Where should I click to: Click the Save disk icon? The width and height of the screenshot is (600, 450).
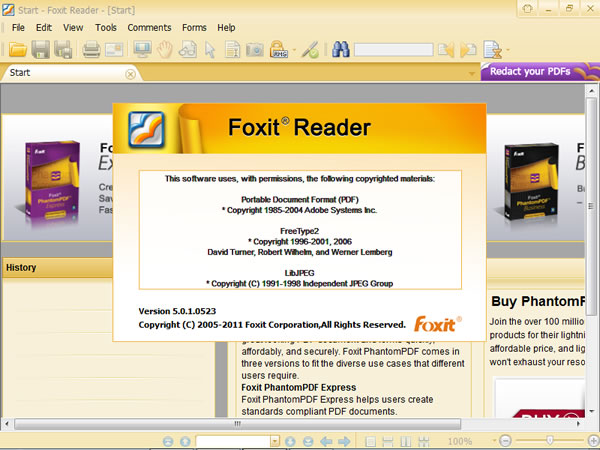(40, 49)
